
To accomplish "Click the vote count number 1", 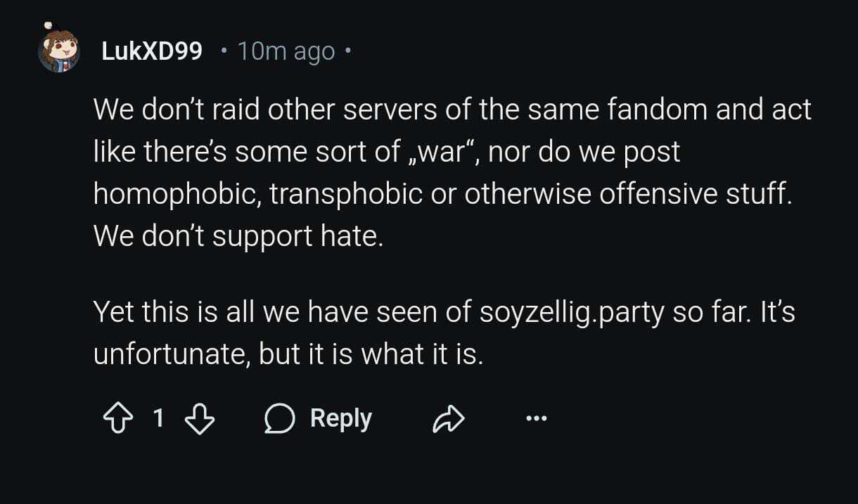I will pos(158,419).
